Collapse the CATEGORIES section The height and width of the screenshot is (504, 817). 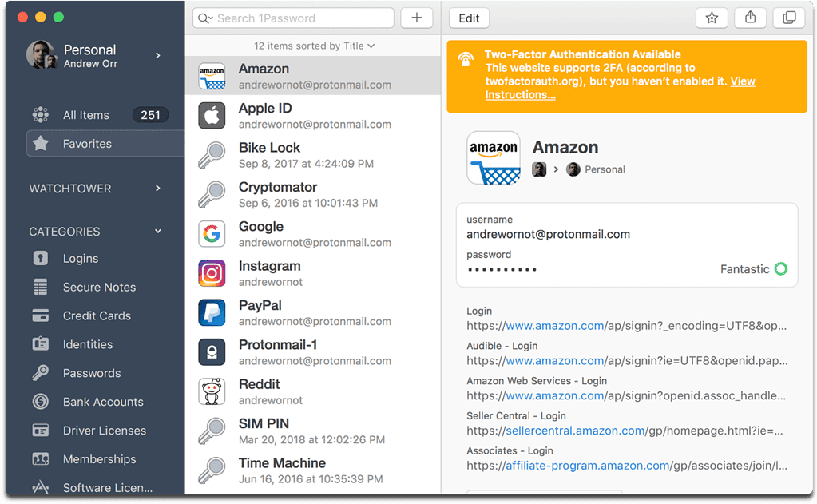click(157, 231)
